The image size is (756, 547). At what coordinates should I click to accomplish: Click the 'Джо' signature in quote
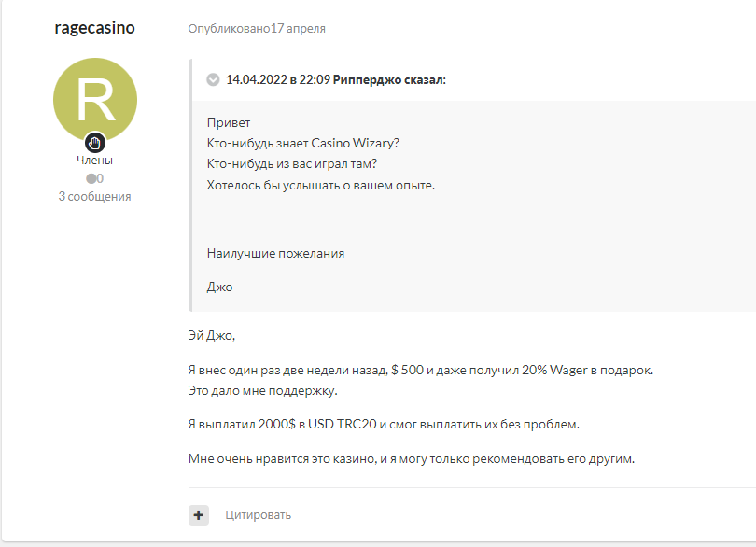click(220, 287)
